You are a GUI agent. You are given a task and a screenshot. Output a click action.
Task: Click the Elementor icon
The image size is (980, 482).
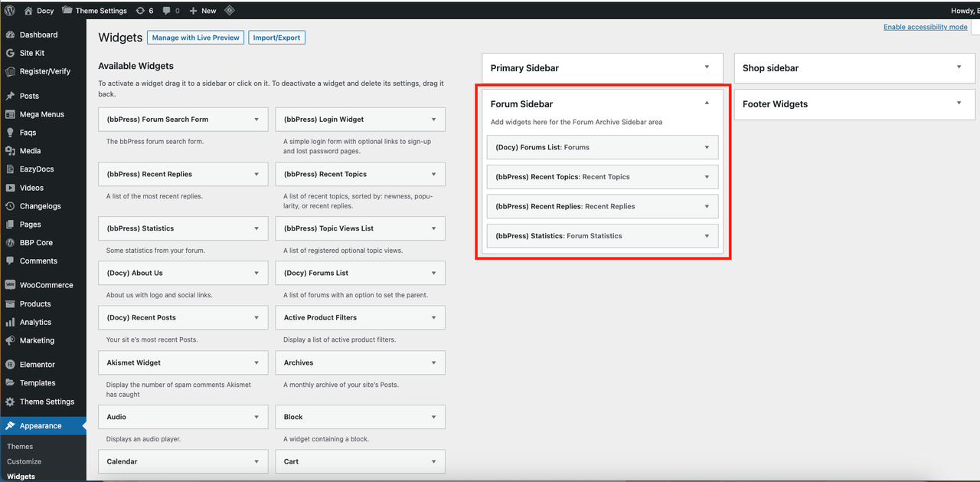(10, 365)
